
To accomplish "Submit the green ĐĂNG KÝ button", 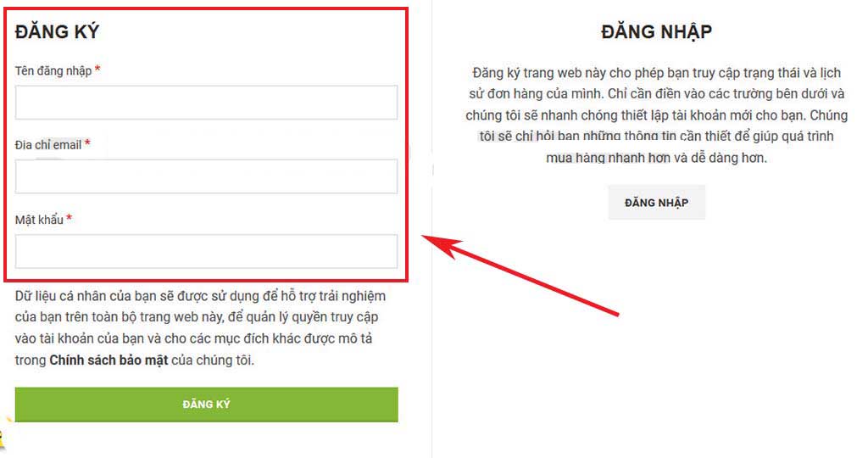I will pyautogui.click(x=206, y=405).
